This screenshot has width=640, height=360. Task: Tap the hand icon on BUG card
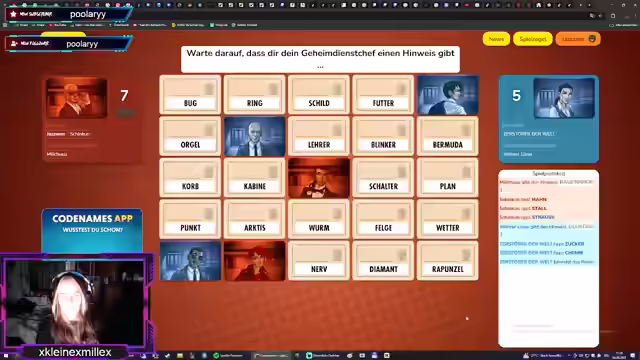209,89
